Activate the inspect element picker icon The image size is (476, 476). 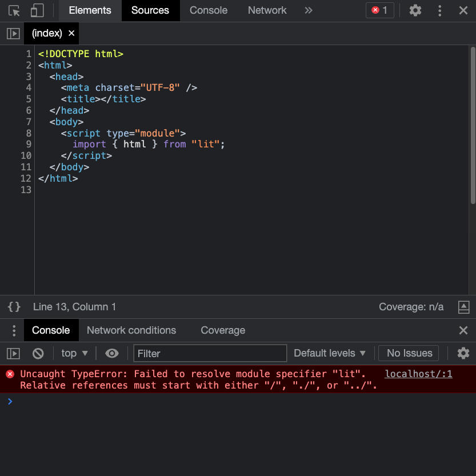14,10
